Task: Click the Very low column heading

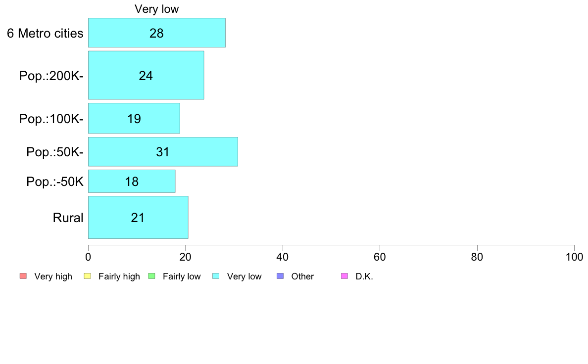Action: 157,9
